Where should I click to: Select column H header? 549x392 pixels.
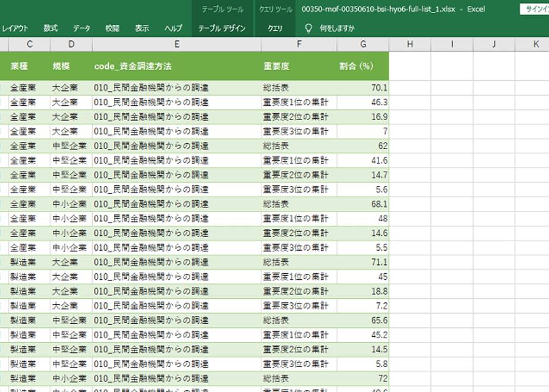click(410, 45)
